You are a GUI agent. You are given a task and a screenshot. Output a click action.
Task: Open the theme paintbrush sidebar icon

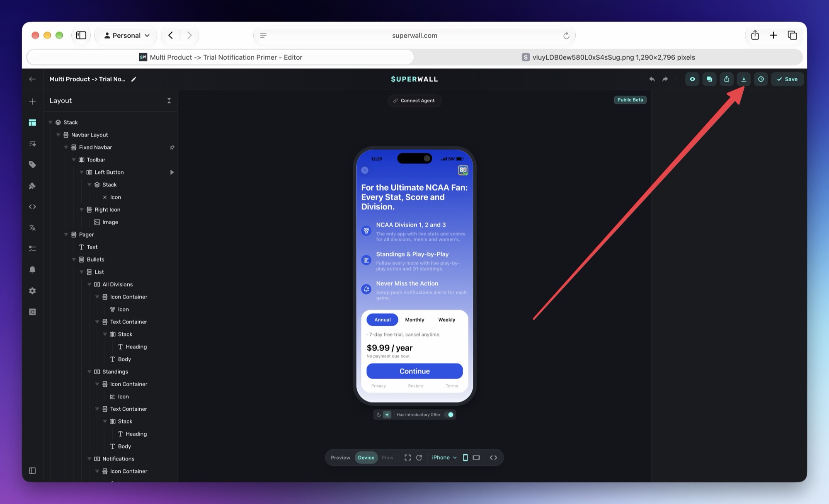[x=32, y=186]
